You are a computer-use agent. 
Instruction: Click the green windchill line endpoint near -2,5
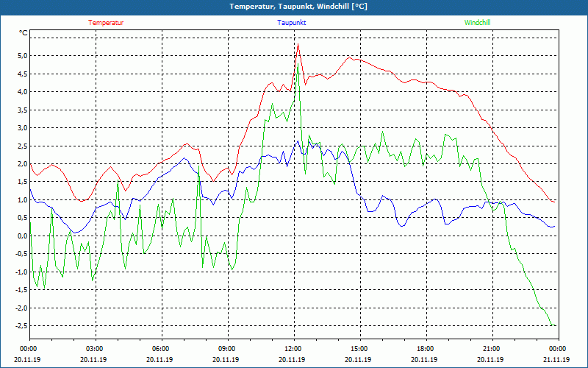[x=554, y=325]
